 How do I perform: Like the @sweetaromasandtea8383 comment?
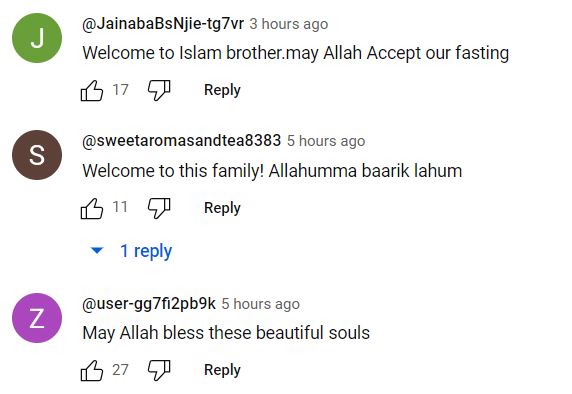click(x=92, y=208)
